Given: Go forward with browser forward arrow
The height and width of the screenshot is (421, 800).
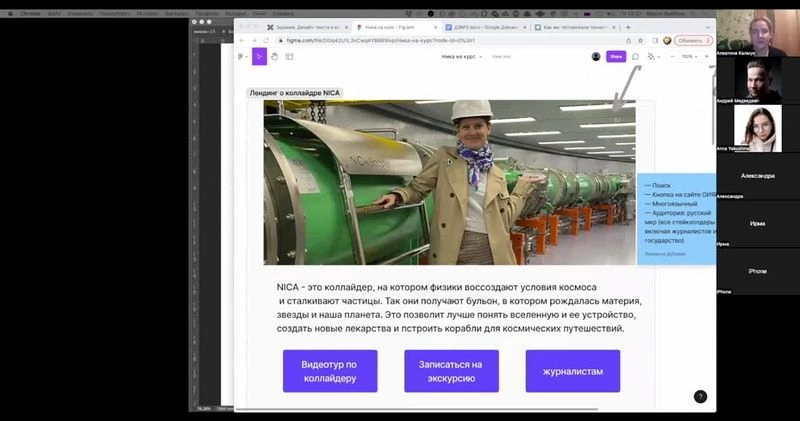Looking at the screenshot, I should (x=254, y=40).
